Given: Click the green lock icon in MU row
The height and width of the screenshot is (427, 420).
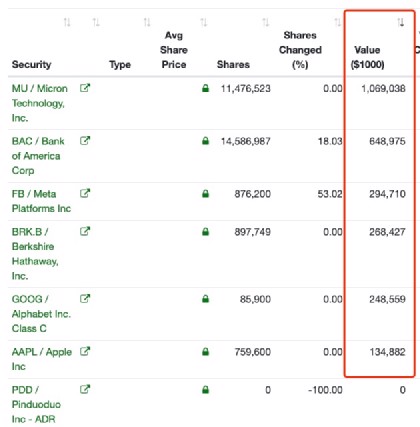Looking at the screenshot, I should 205,88.
